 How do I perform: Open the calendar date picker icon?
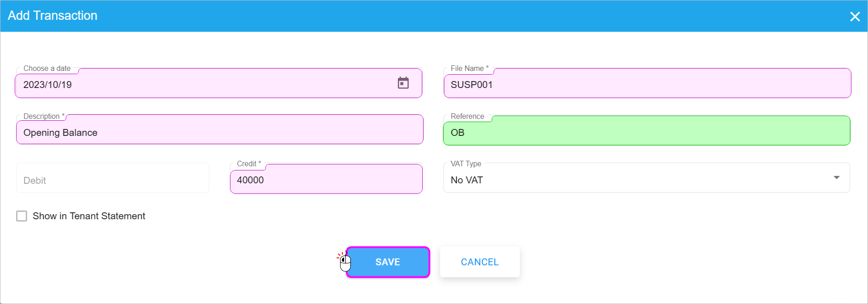coord(403,83)
